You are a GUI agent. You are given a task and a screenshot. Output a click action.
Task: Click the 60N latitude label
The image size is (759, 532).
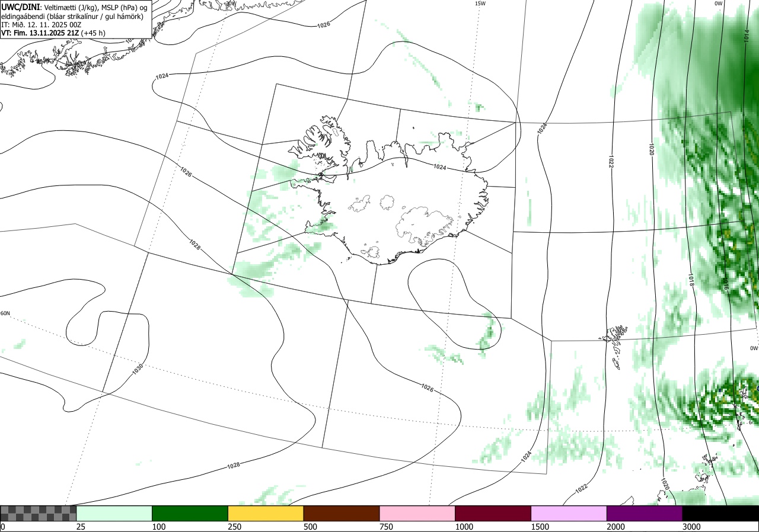5,313
